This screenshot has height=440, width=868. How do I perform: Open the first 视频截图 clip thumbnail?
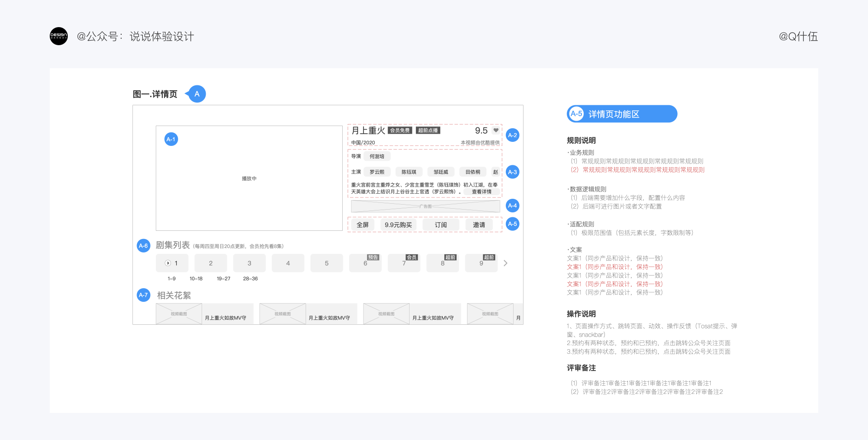[x=179, y=314]
